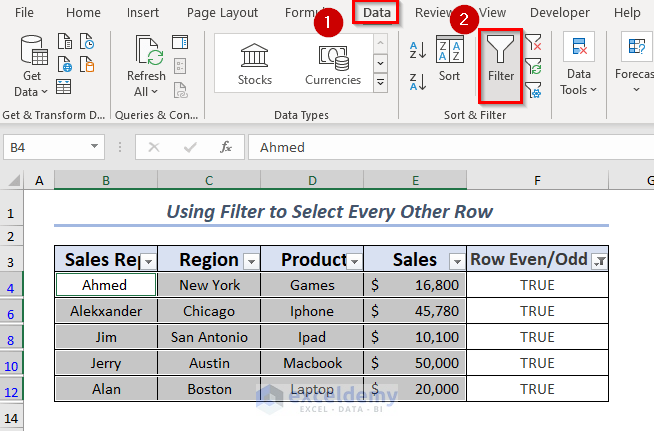Open the Sort dialog button
This screenshot has width=654, height=431.
(x=450, y=59)
